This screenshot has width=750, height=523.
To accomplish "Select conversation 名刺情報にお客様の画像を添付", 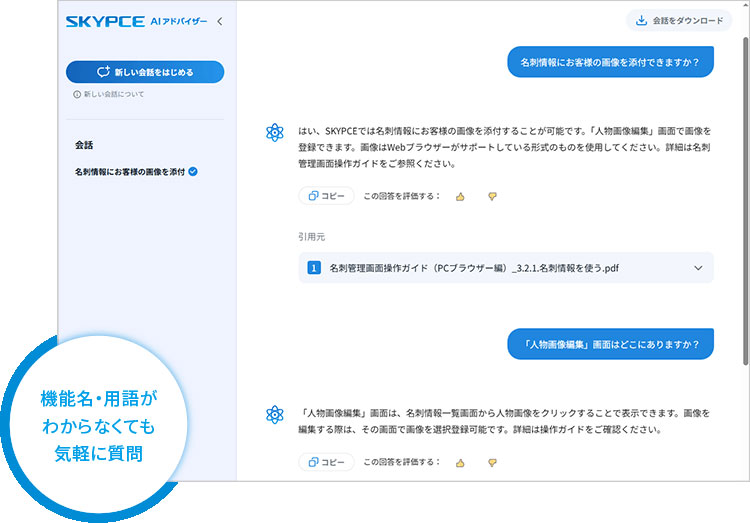I will pyautogui.click(x=130, y=171).
